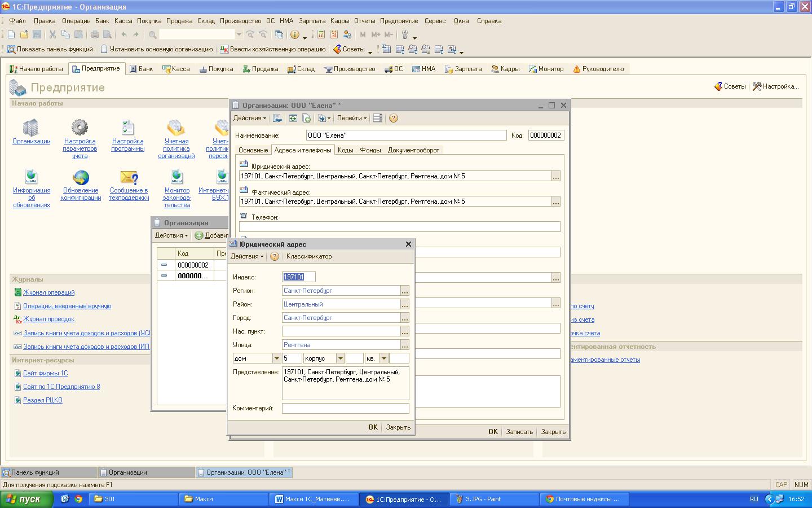Screen dimensions: 812x508
Task: Open the selection button next to Улица field
Action: tap(405, 345)
